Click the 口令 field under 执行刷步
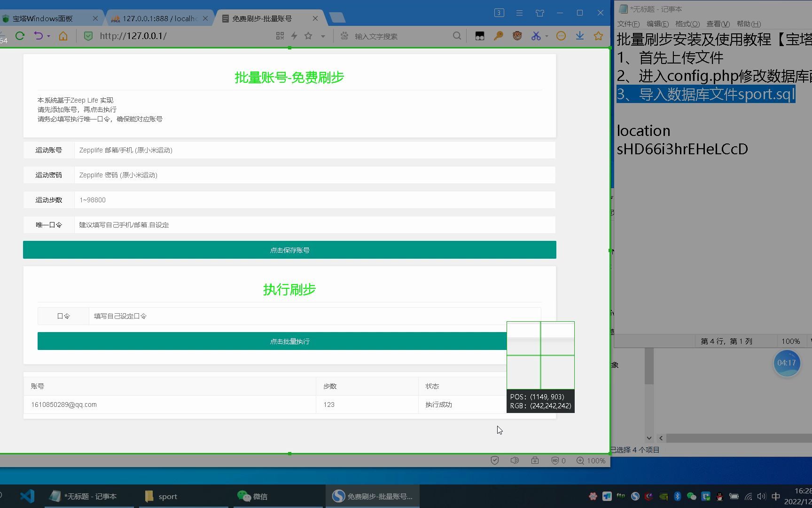812x508 pixels. 315,316
